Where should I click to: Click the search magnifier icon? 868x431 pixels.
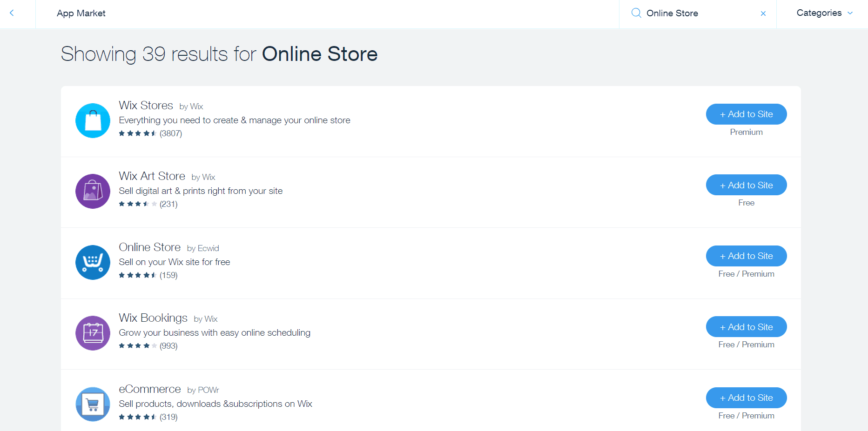coord(636,13)
